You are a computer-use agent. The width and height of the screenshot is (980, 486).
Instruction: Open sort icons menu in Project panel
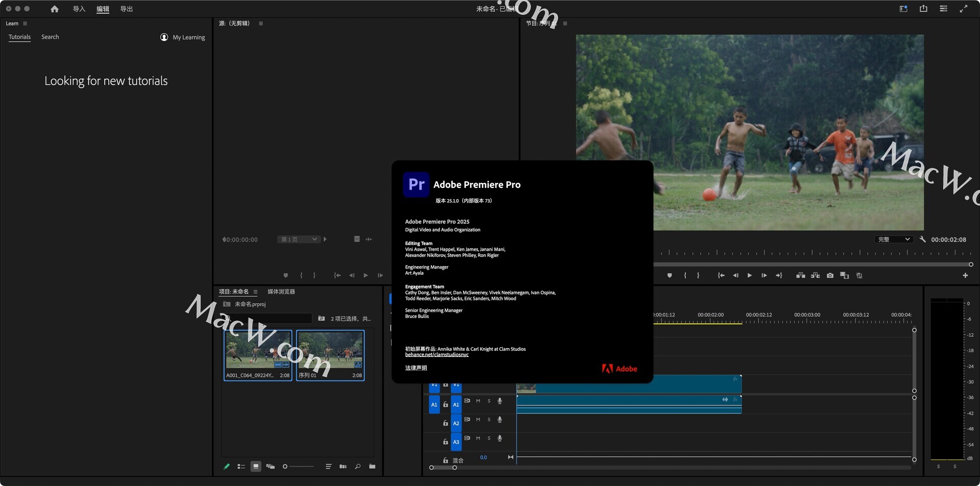328,466
